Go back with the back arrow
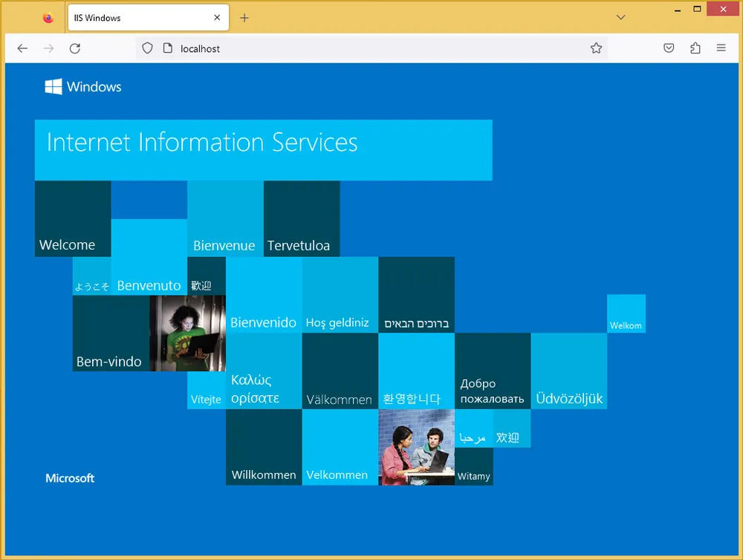 click(x=22, y=48)
